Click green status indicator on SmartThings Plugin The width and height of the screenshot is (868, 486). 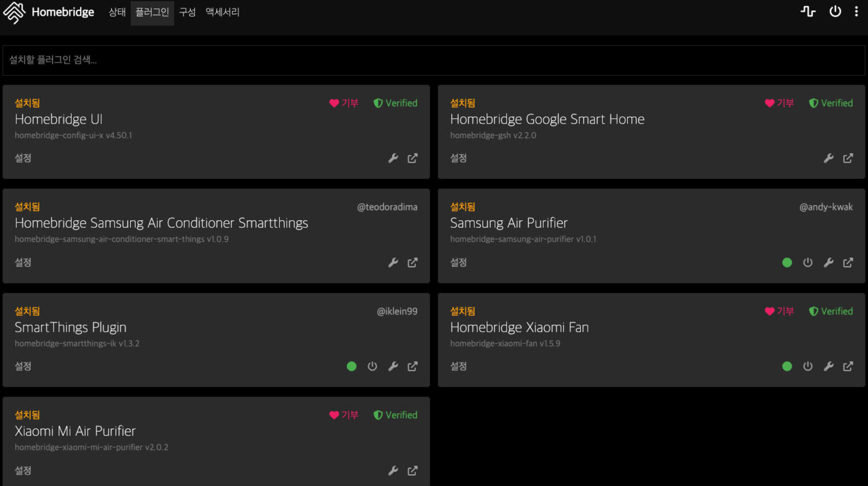[352, 366]
